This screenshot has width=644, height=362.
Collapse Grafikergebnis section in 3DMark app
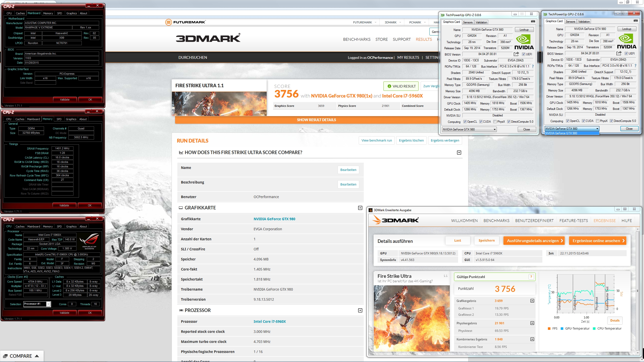tap(532, 301)
